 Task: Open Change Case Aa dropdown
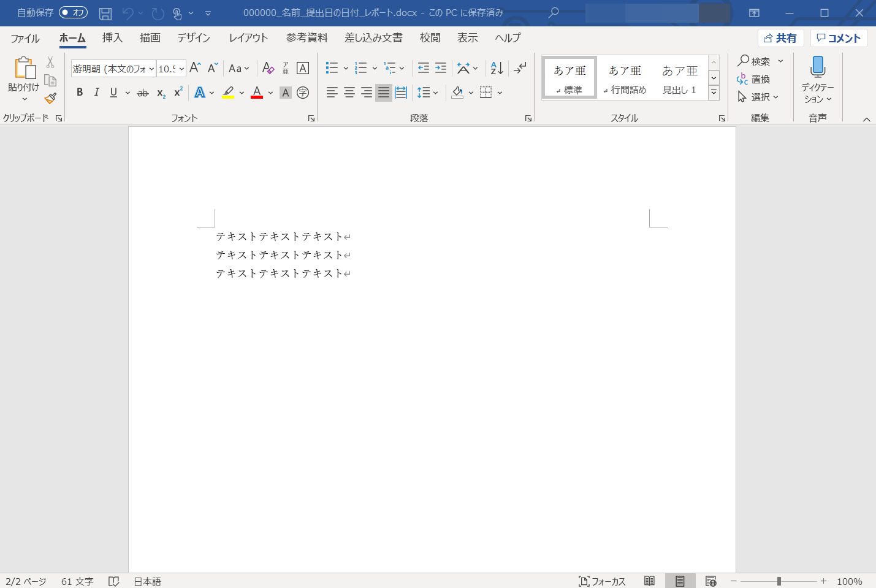point(239,68)
